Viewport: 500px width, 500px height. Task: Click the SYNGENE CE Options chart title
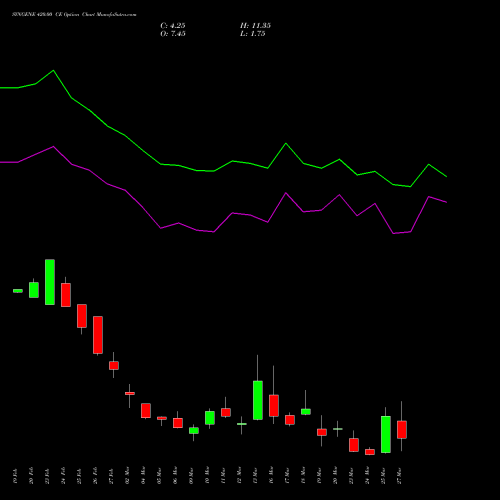[x=74, y=15]
